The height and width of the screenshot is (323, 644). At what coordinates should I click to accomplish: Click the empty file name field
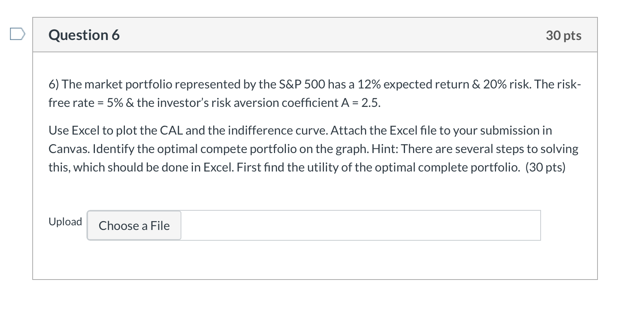tap(360, 225)
